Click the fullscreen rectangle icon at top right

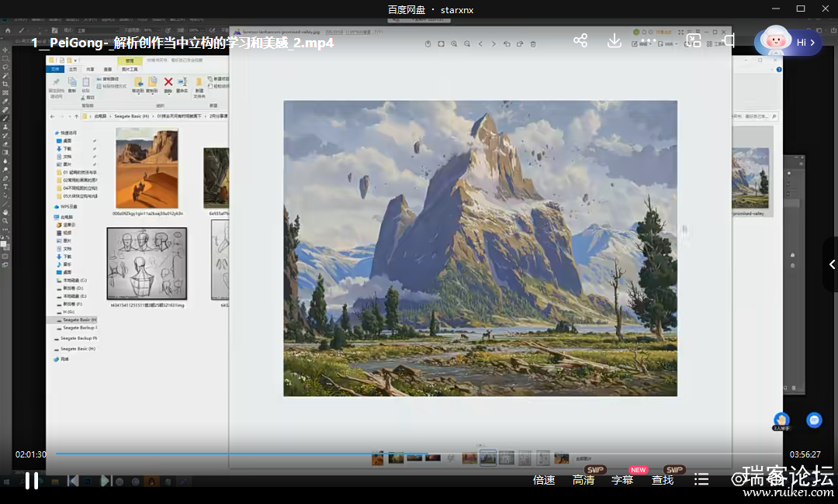coord(729,40)
